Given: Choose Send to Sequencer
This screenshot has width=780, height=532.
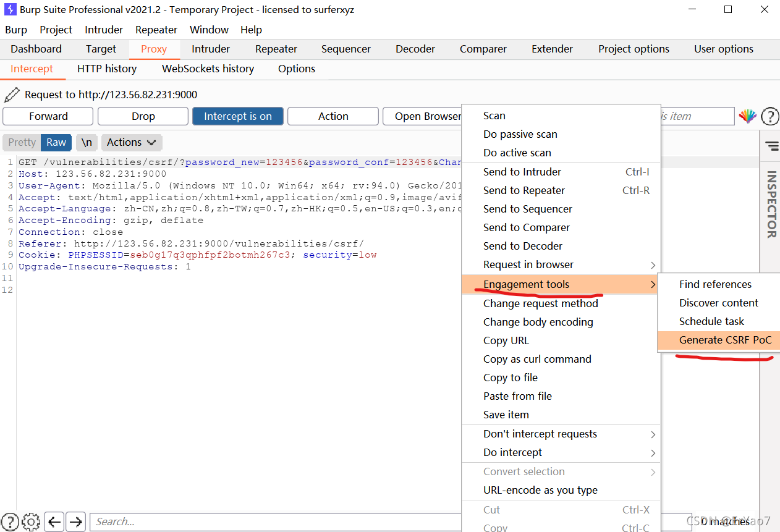Looking at the screenshot, I should click(561, 209).
